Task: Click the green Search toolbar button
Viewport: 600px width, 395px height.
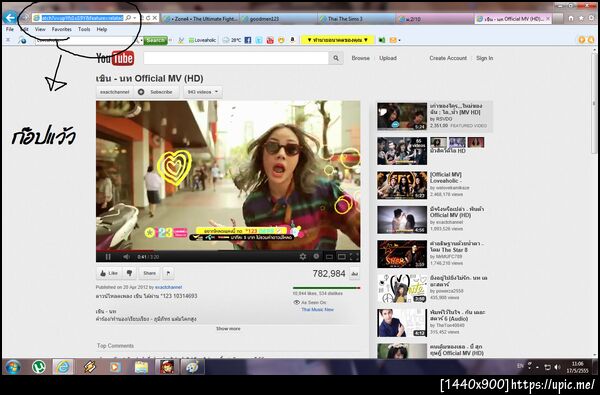Action: (155, 40)
